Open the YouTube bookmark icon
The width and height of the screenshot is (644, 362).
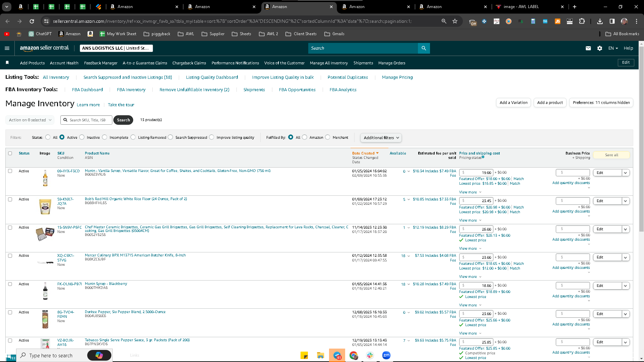click(7, 34)
